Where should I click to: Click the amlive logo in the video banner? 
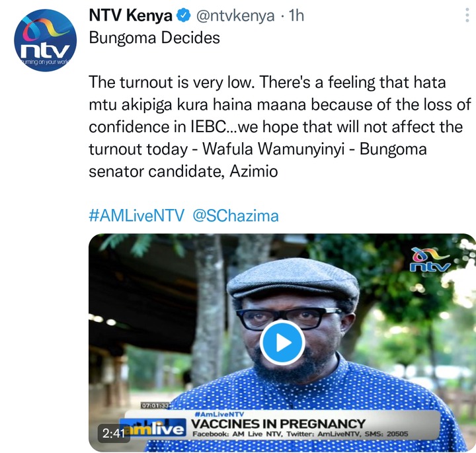[x=153, y=428]
